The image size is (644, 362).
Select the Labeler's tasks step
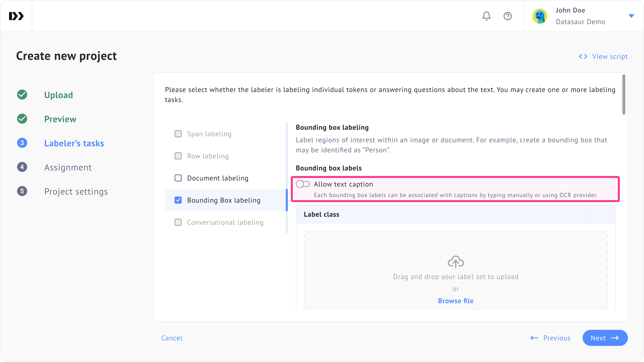click(74, 143)
